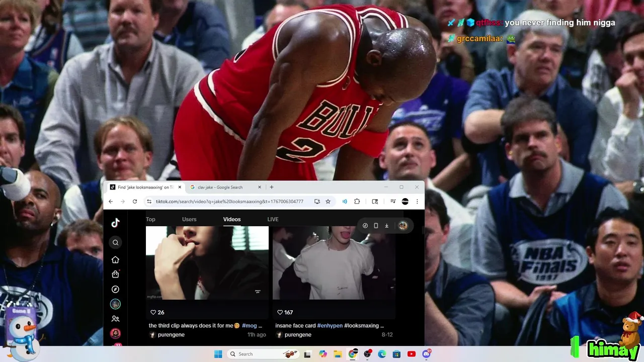Click the download icon in TikTok's top bar

tap(386, 226)
